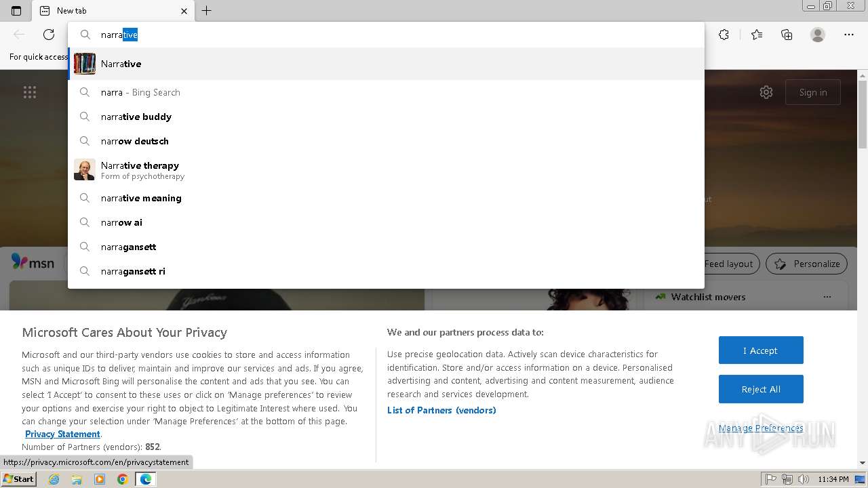The image size is (868, 488).
Task: Select the Narrative suggestion with book thumbnail
Action: [x=387, y=64]
